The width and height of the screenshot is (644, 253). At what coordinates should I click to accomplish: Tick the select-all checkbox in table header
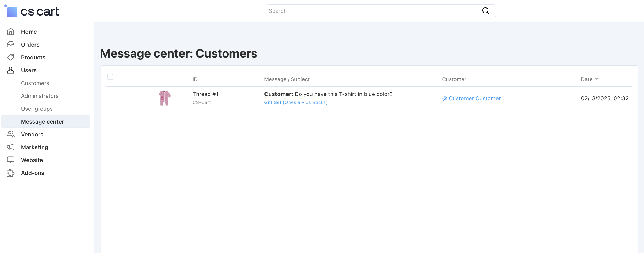pos(110,77)
